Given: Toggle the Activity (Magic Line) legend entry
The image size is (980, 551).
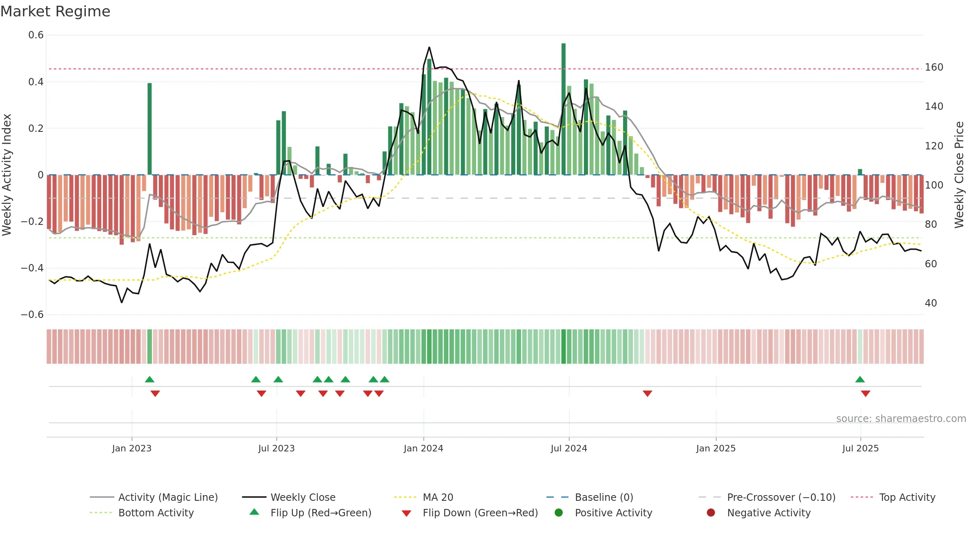Looking at the screenshot, I should pyautogui.click(x=154, y=497).
